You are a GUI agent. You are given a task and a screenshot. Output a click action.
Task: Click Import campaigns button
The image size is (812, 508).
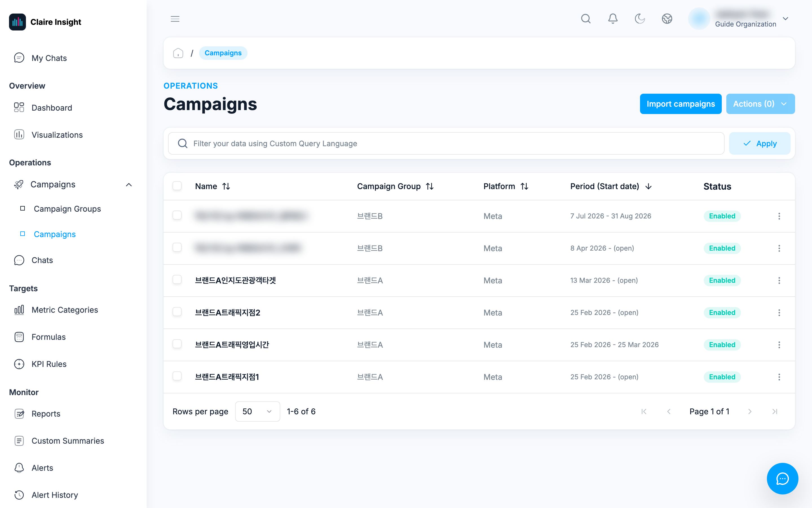(x=680, y=104)
